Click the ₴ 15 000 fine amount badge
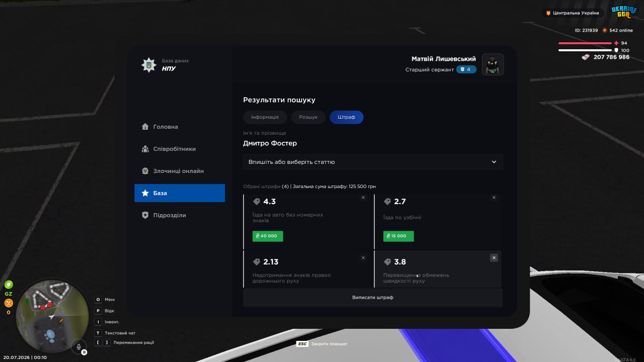 398,236
